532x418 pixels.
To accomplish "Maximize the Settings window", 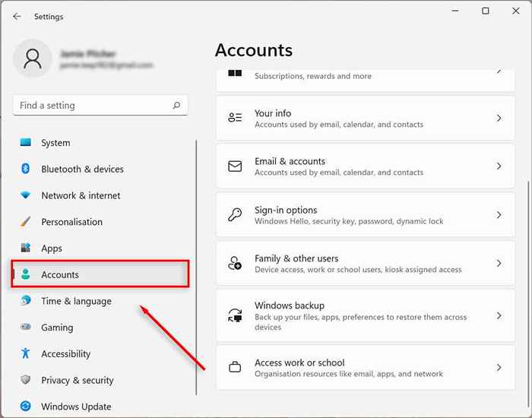I will point(486,11).
